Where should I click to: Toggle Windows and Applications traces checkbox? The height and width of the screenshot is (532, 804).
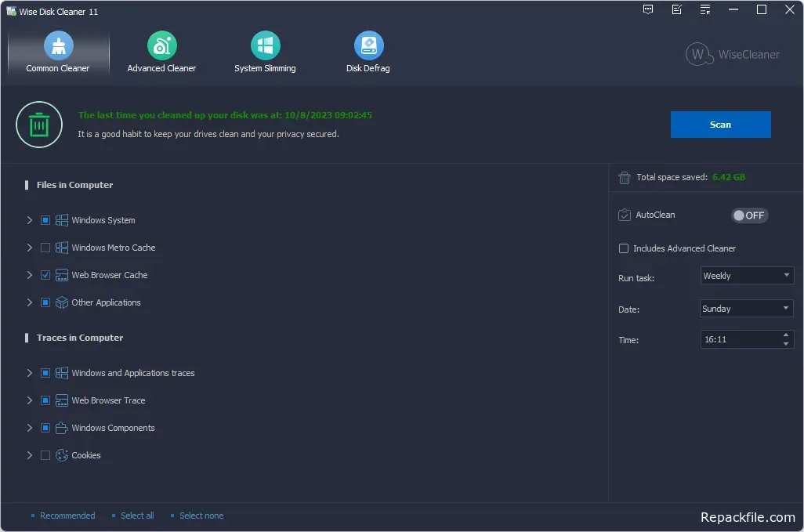[x=45, y=373]
